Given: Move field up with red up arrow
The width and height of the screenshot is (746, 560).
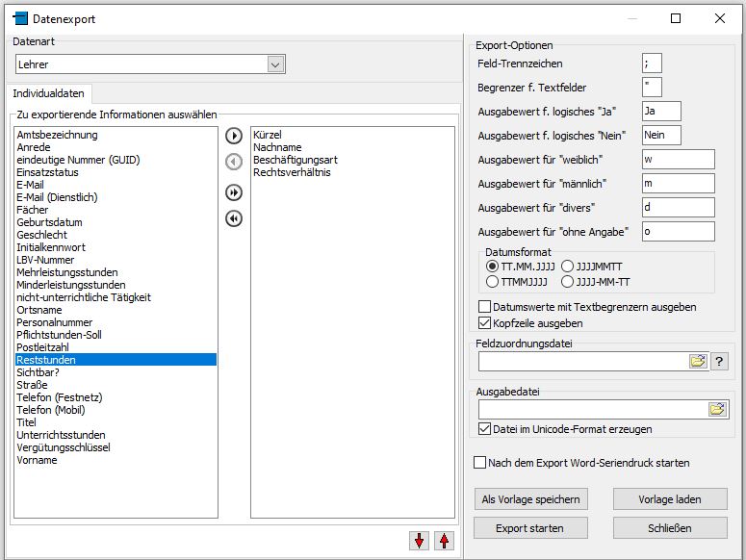Looking at the screenshot, I should pos(445,541).
